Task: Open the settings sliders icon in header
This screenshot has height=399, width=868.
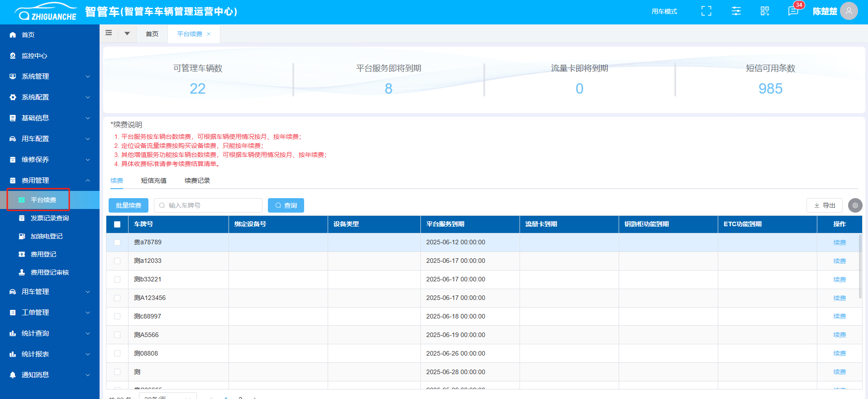Action: [x=736, y=11]
